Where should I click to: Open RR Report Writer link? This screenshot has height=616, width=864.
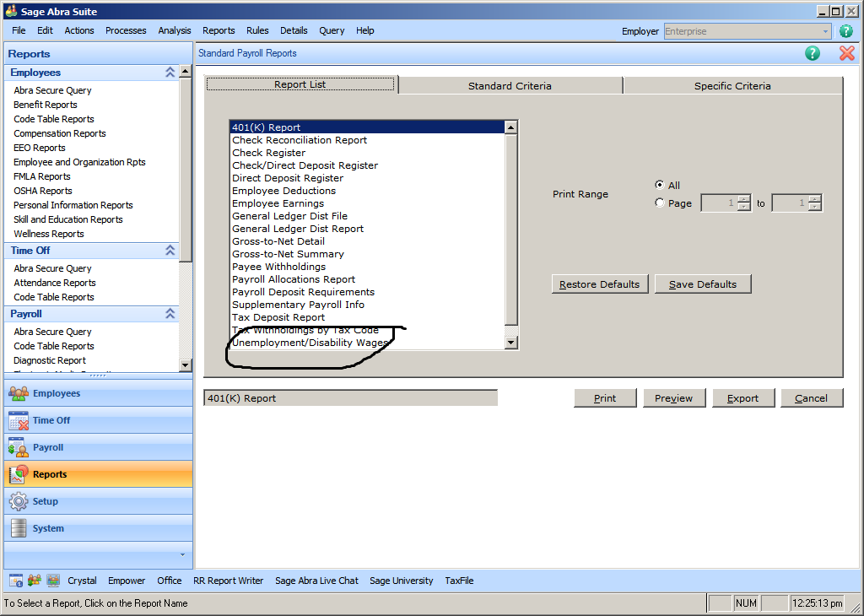coord(228,581)
